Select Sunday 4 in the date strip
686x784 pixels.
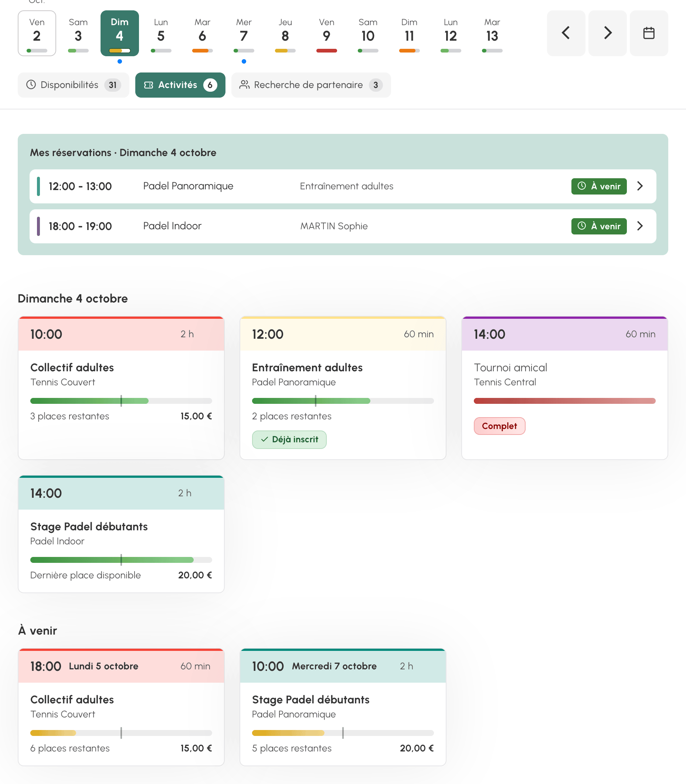click(120, 33)
